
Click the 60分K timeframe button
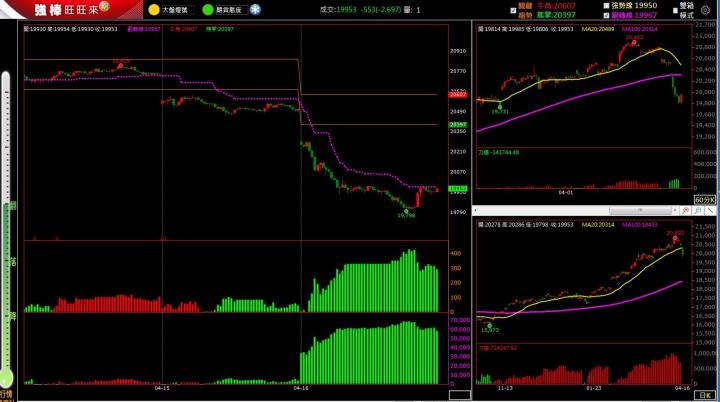point(705,200)
